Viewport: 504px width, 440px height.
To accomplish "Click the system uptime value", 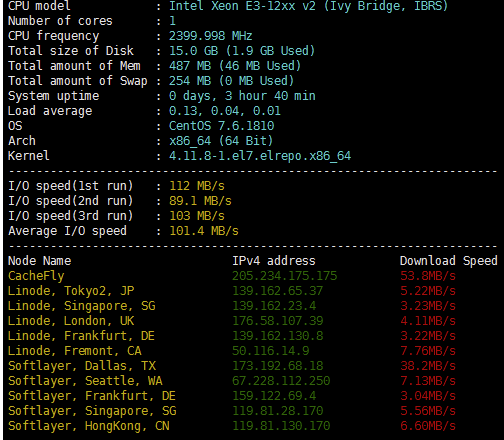I will click(242, 96).
